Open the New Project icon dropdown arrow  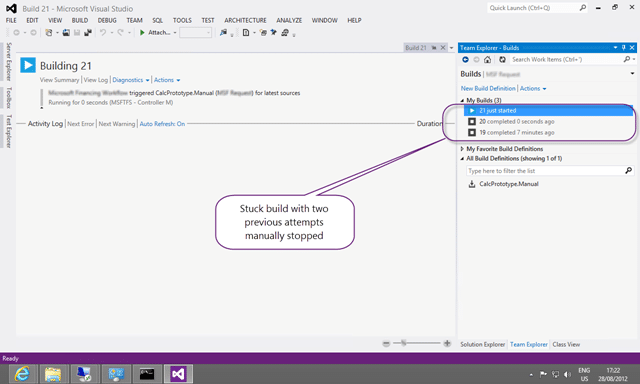[x=57, y=33]
